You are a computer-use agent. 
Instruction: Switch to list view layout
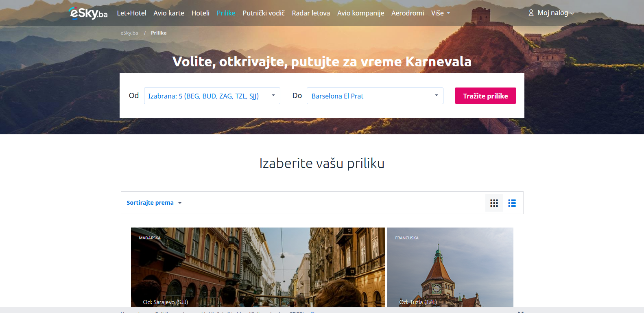click(512, 203)
